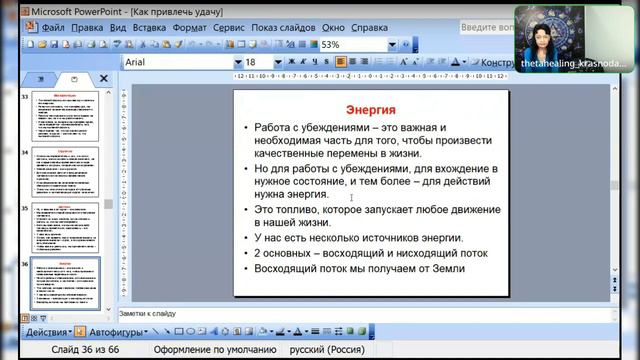Viewport: 640px width, 360px height.
Task: Click the Shadow Style icon
Action: (350, 331)
